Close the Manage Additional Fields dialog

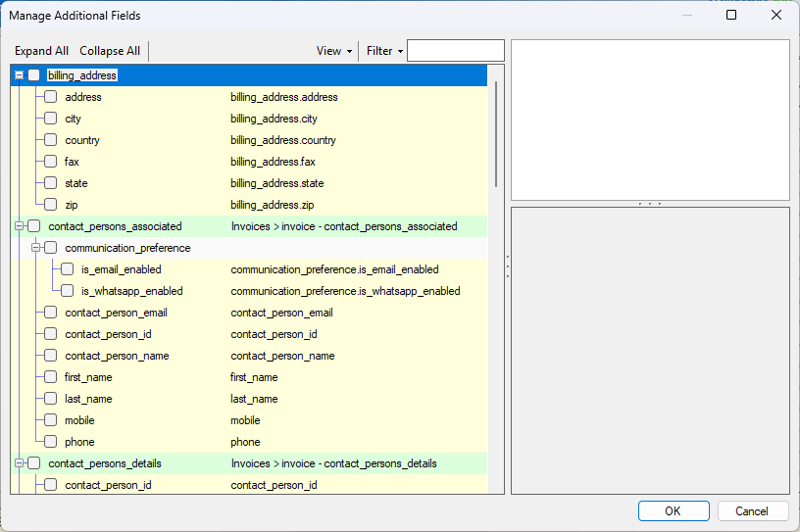[x=776, y=15]
